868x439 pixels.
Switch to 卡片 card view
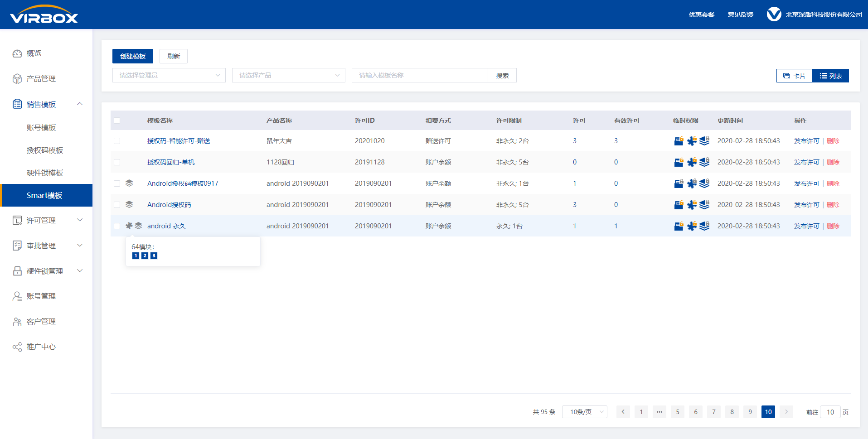point(795,76)
